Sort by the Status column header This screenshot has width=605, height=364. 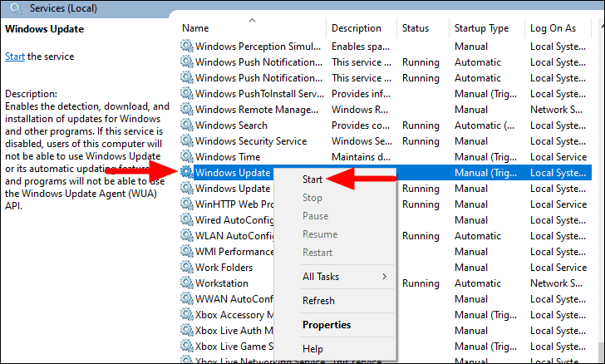pos(416,28)
